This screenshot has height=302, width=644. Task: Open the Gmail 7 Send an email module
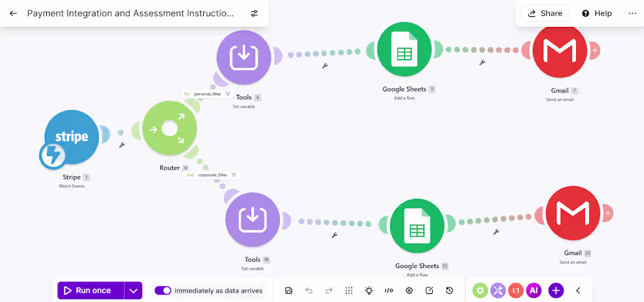pyautogui.click(x=560, y=50)
